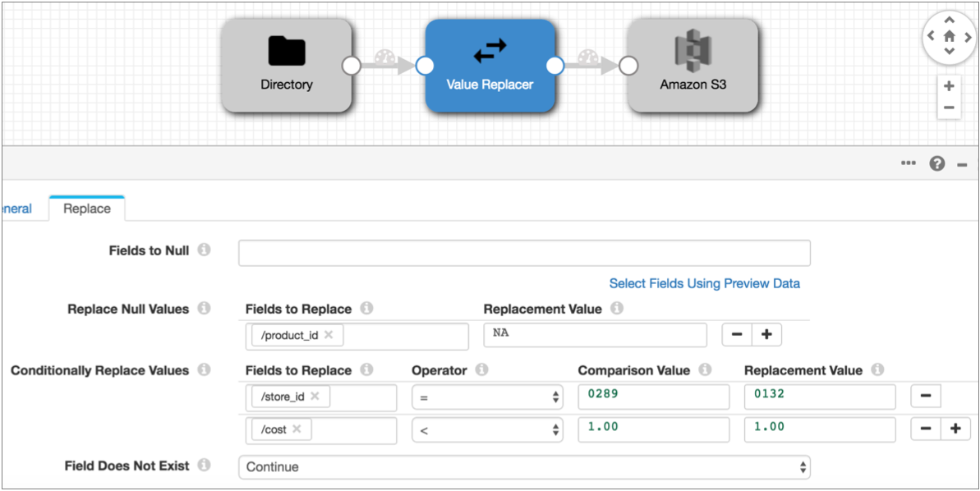
Task: Click Select Fields Using Preview Data link
Action: (x=704, y=283)
